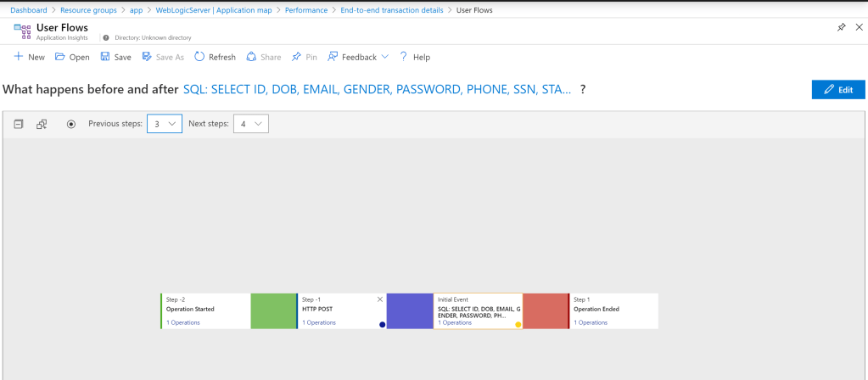Open the Help question mark
Viewport: 868px width, 380px height.
[403, 57]
